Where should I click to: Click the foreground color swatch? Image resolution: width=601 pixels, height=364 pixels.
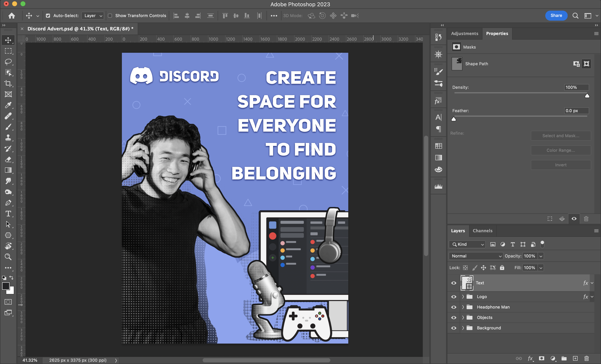coord(6,286)
